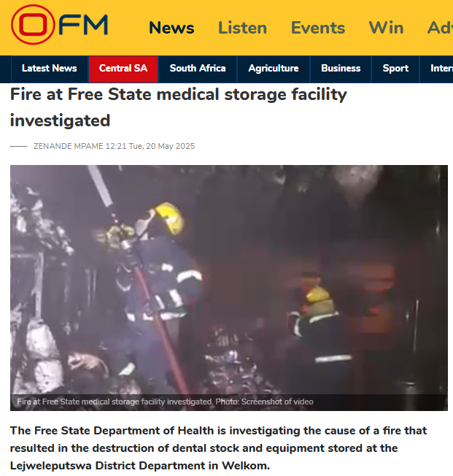The image size is (453, 476).
Task: Switch to the Latest News tab
Action: [x=50, y=69]
